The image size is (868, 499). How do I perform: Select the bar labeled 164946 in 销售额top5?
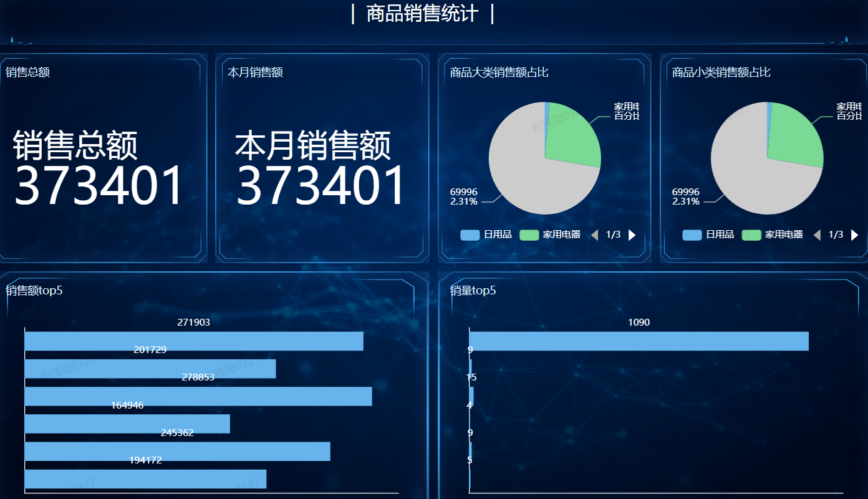[127, 424]
